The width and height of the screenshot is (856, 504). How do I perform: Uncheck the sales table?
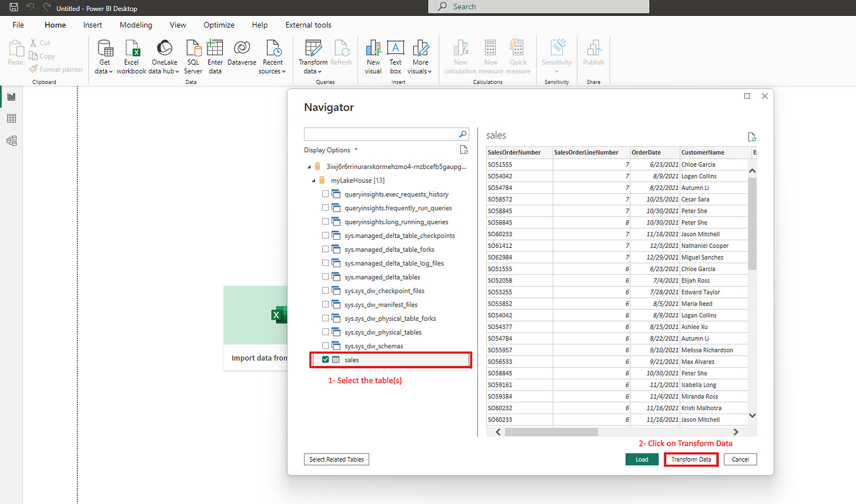[x=325, y=360]
